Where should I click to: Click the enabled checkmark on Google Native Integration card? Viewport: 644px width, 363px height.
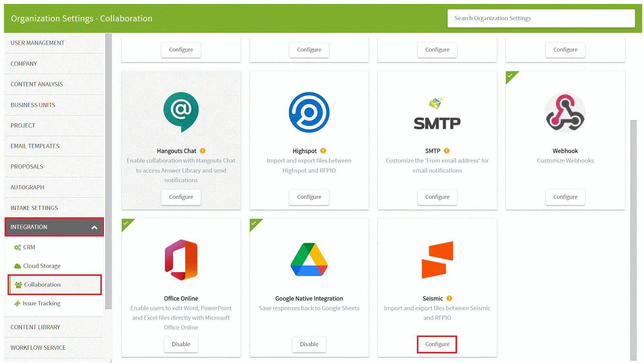click(254, 223)
